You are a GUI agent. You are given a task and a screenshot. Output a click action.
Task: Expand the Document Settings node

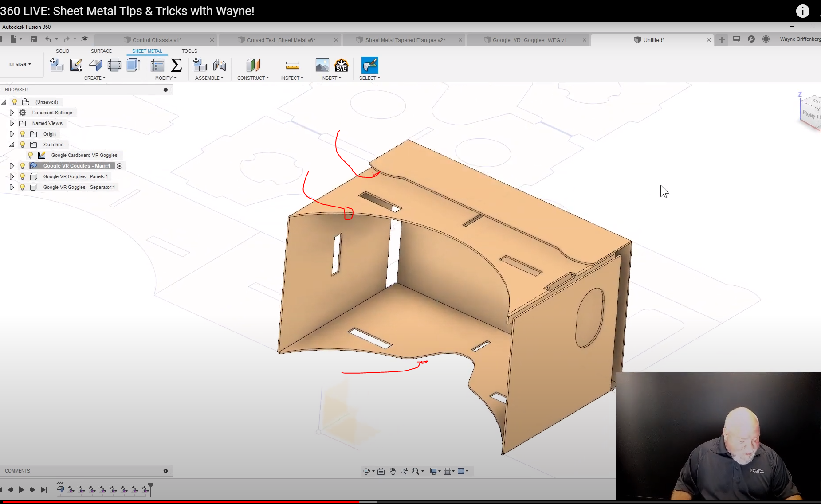[12, 113]
